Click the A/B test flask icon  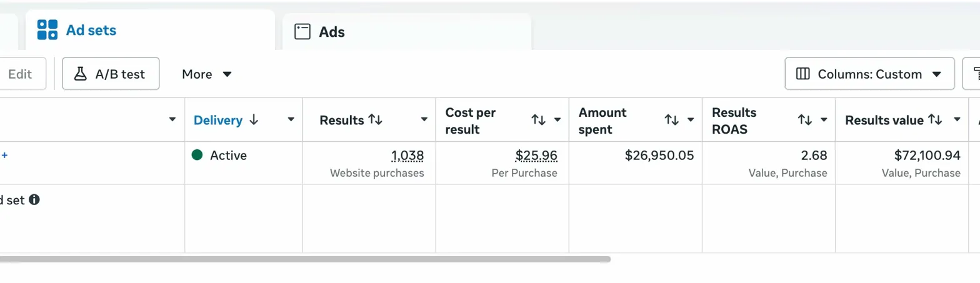point(80,74)
